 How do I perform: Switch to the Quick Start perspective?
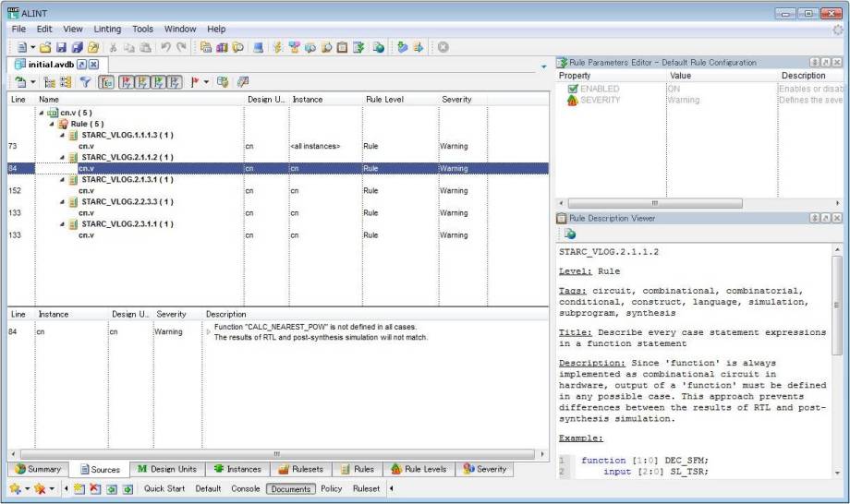(x=164, y=489)
